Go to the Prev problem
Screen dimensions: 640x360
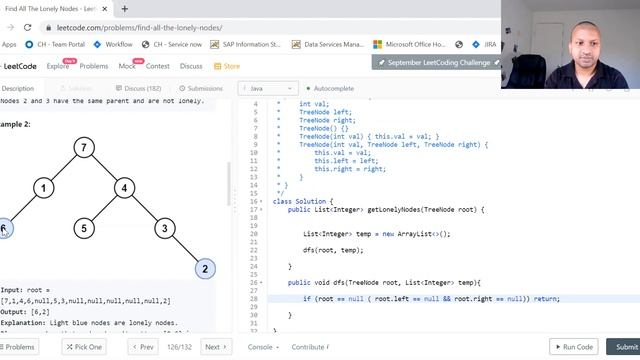click(x=143, y=347)
